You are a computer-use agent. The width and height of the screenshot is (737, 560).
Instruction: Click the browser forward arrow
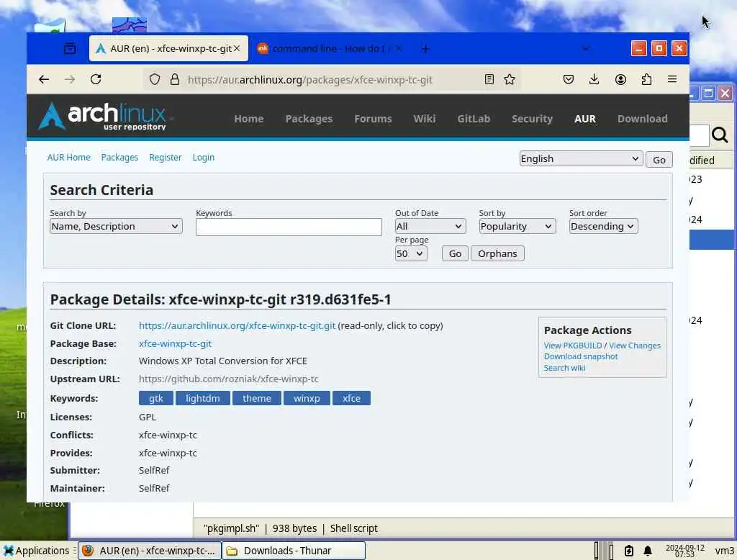(x=70, y=79)
